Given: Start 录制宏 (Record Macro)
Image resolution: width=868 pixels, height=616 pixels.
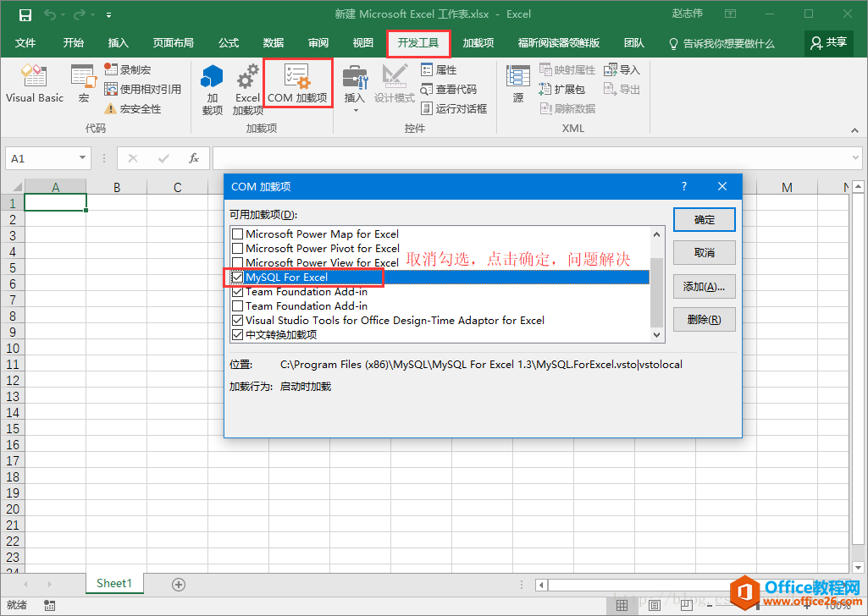Looking at the screenshot, I should click(128, 69).
